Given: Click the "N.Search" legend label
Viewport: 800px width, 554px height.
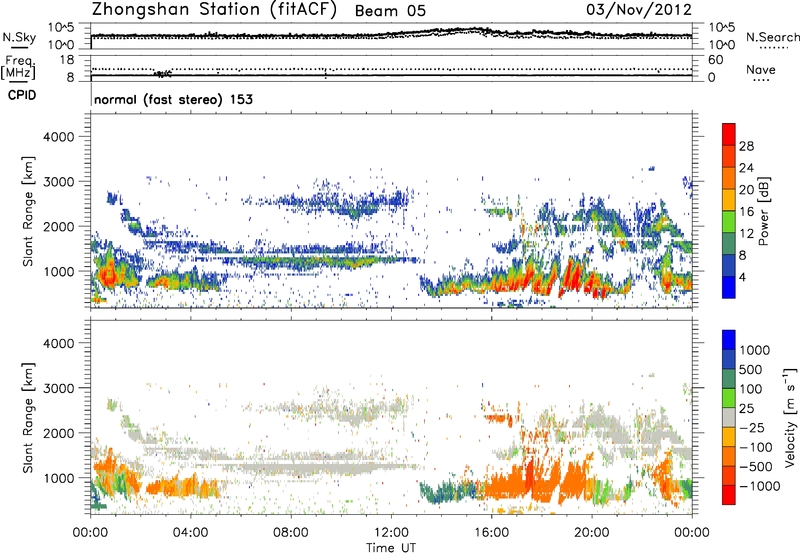Looking at the screenshot, I should click(x=772, y=37).
